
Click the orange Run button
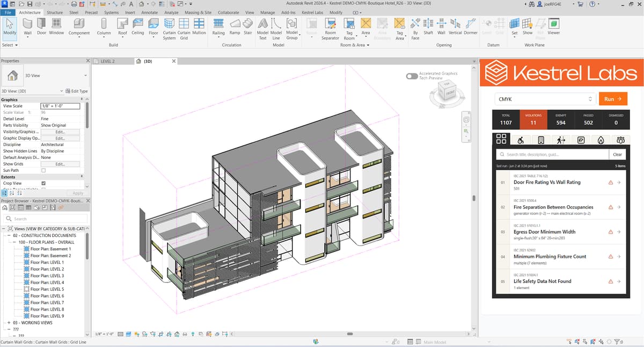tap(612, 99)
